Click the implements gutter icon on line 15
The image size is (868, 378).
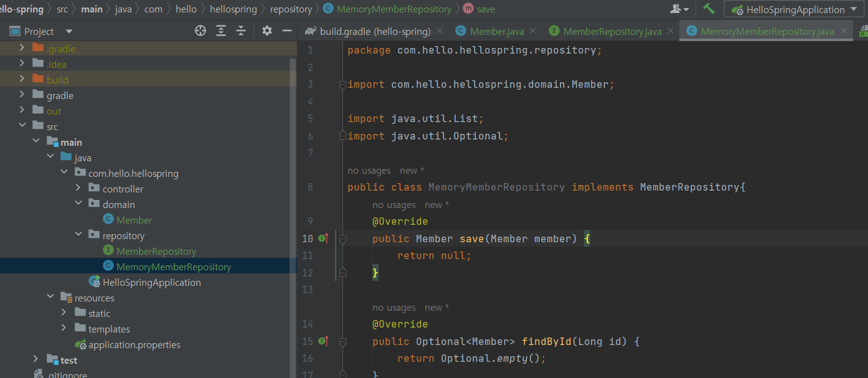click(324, 341)
